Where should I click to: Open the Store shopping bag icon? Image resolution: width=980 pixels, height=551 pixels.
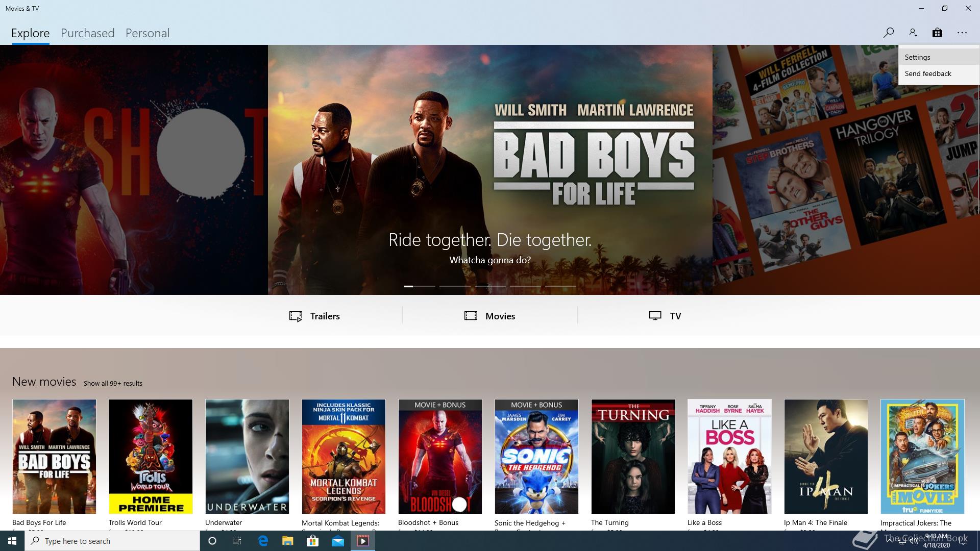[937, 33]
